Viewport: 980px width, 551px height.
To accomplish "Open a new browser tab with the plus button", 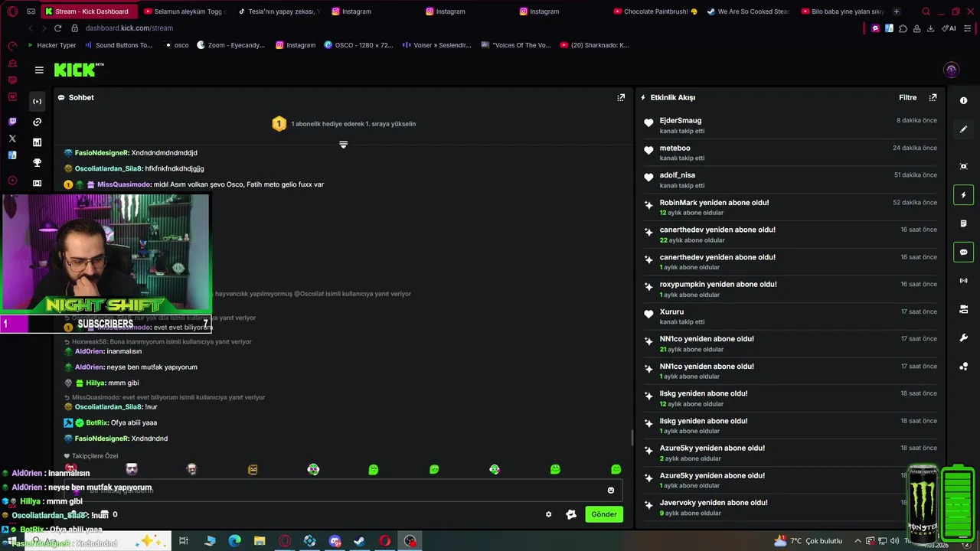I will [x=897, y=11].
